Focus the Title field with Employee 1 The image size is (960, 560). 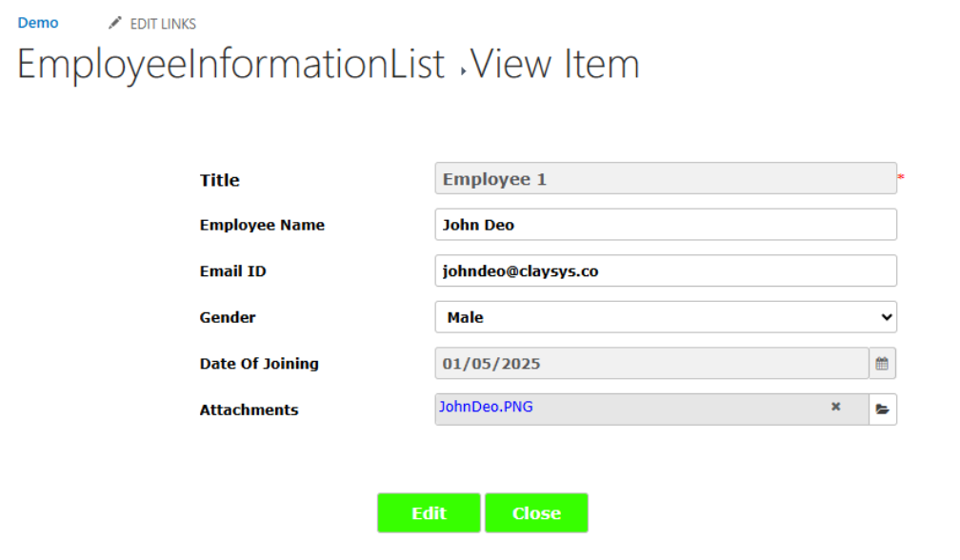coord(666,178)
